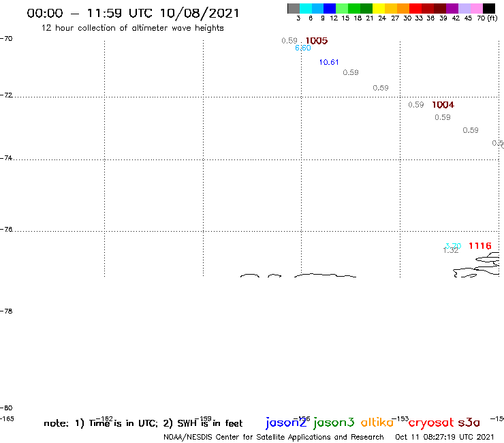This screenshot has width=504, height=443.
Task: Click the pink swatch in the legend
Action: [476, 8]
